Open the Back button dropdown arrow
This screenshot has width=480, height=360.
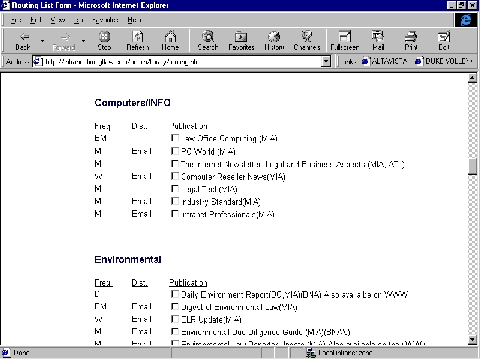coord(42,41)
